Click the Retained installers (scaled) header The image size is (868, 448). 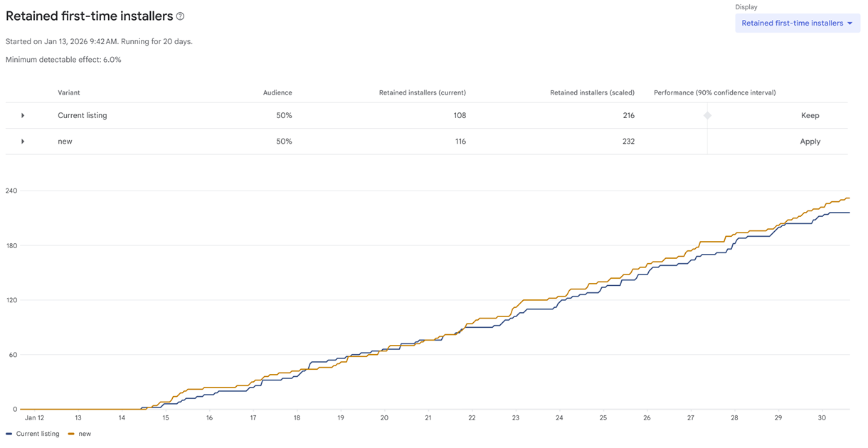(592, 92)
